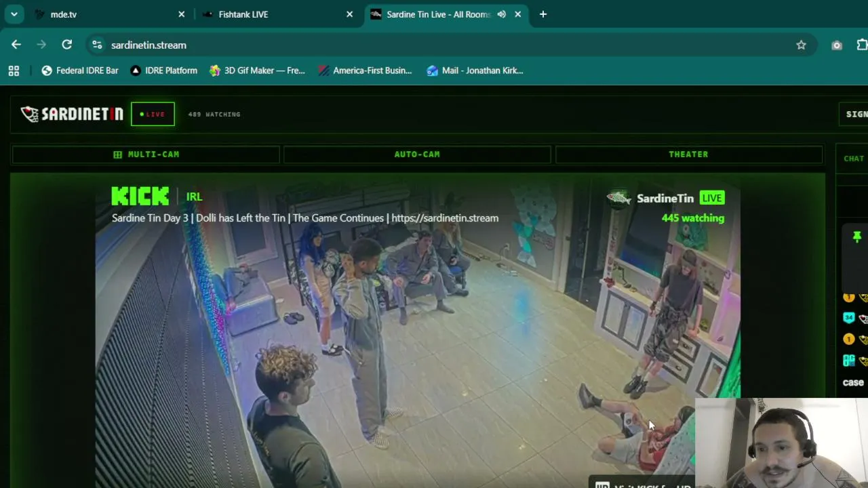Open the 3D Gif Maker bookmark
The image size is (868, 488).
click(258, 70)
